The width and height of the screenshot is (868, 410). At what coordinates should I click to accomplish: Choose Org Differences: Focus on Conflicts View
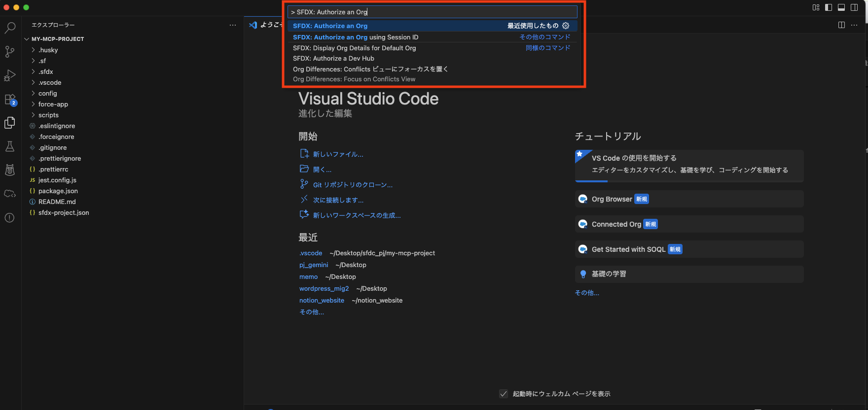click(432, 79)
